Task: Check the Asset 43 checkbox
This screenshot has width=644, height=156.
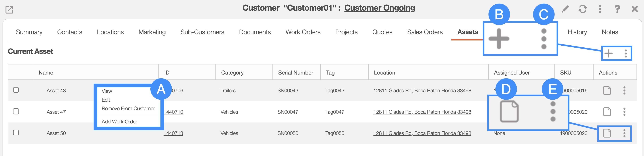Action: pyautogui.click(x=16, y=90)
